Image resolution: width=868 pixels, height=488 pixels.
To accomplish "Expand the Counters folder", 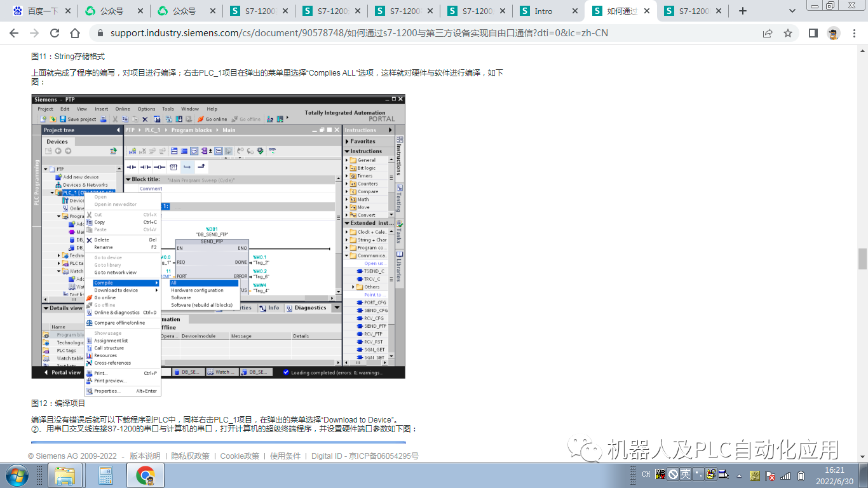I will pyautogui.click(x=347, y=184).
